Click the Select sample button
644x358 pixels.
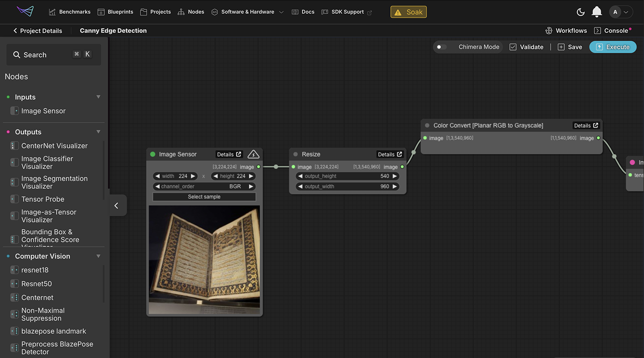[x=204, y=197]
